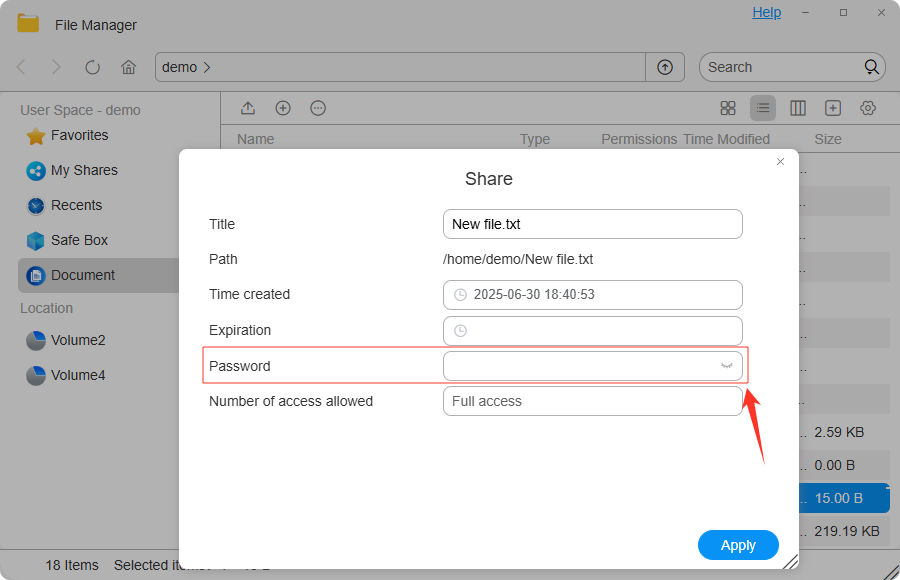Click the add panel plus icon
The image size is (900, 580).
tap(833, 108)
